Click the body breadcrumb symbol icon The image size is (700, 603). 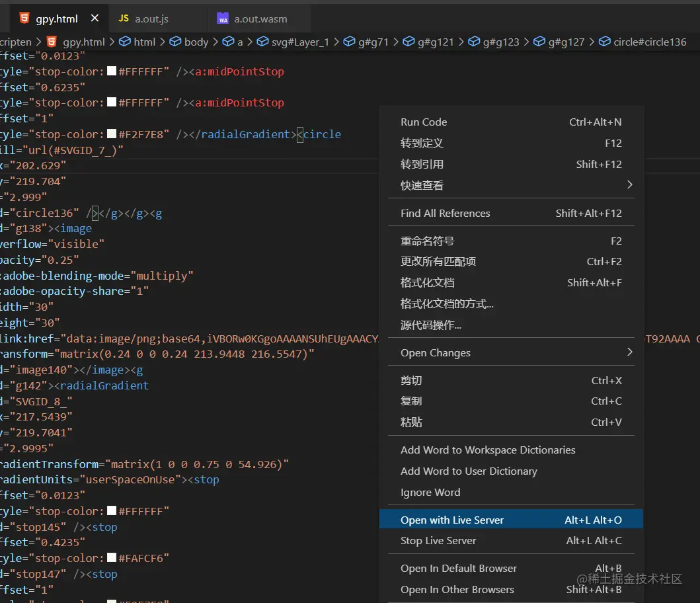(175, 42)
